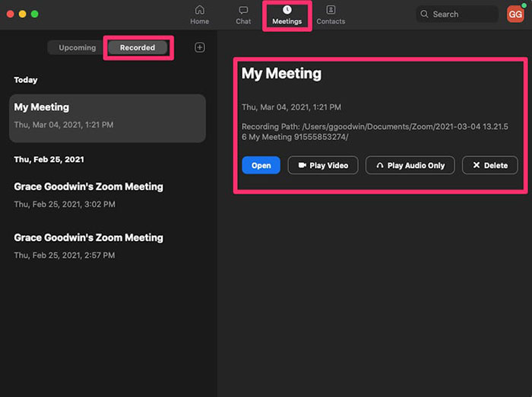Screen dimensions: 532x397
Task: Select My Meeting in the recordings list
Action: point(107,118)
